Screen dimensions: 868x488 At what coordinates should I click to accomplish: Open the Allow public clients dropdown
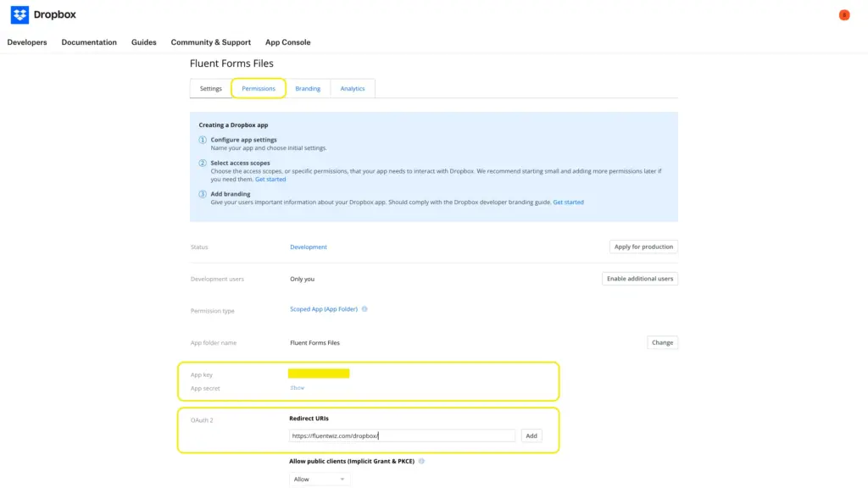tap(318, 478)
